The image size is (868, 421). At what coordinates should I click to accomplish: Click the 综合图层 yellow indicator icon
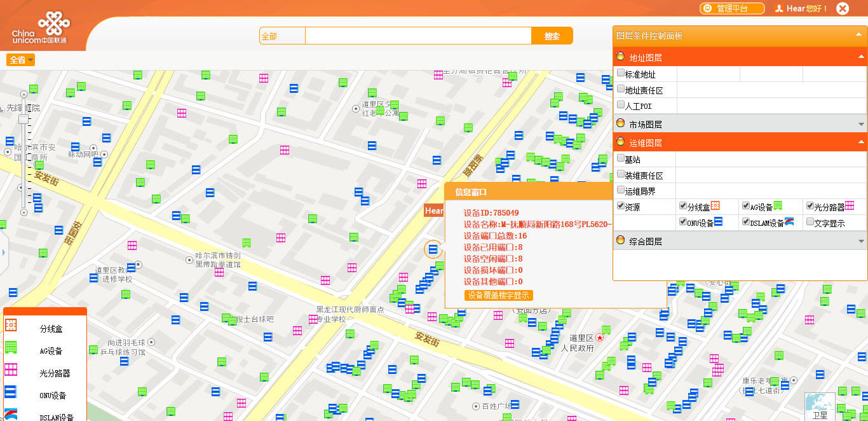[621, 240]
